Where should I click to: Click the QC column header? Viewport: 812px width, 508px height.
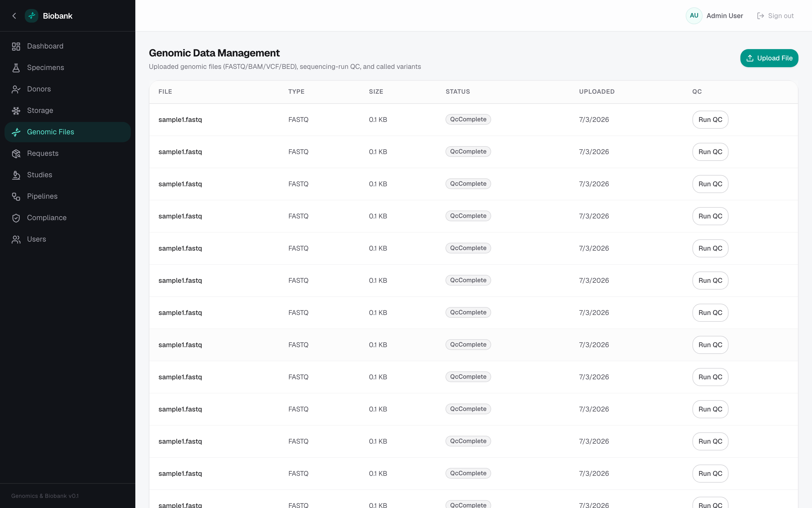(697, 92)
